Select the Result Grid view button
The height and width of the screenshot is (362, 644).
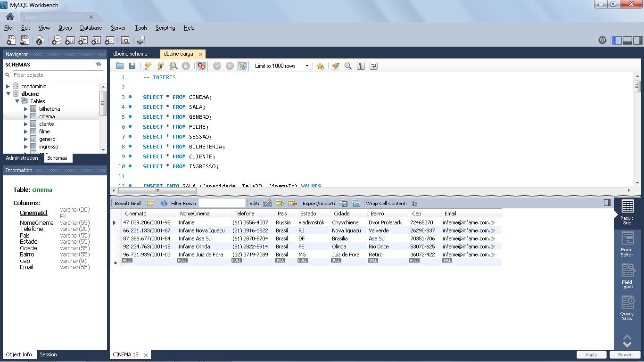pyautogui.click(x=627, y=213)
